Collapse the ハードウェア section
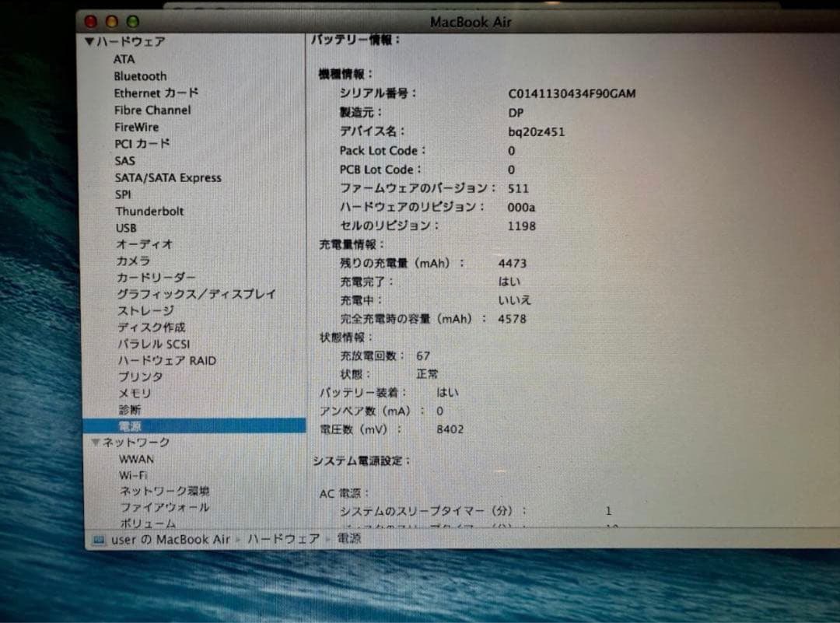Viewport: 840px width, 623px height. [89, 43]
